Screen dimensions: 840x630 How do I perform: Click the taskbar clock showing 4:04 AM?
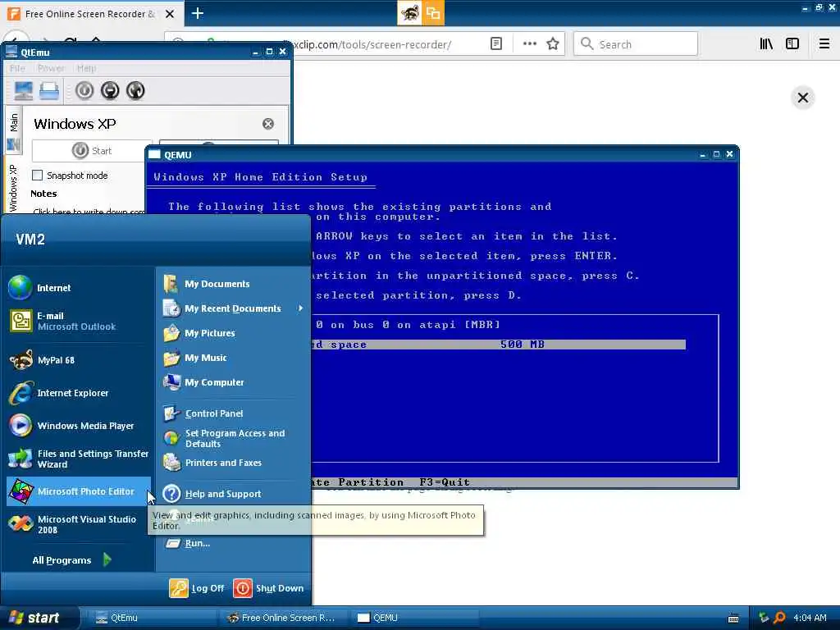click(810, 618)
